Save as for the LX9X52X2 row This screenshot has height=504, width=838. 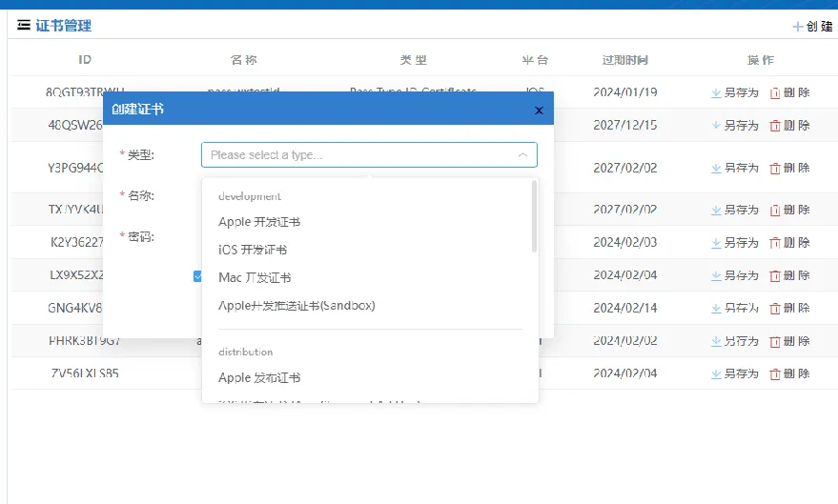coord(734,275)
